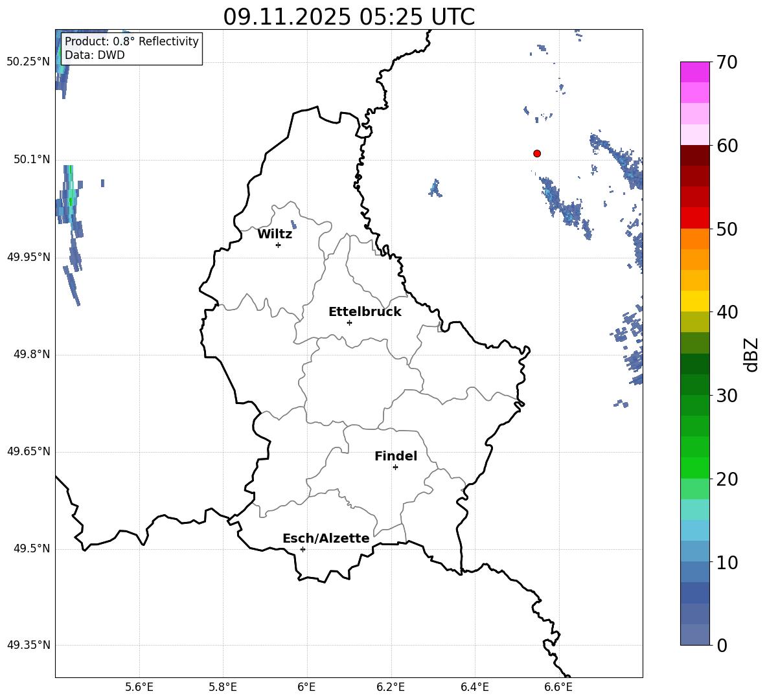
Task: Click the 70 value on colorbar
Action: click(727, 62)
